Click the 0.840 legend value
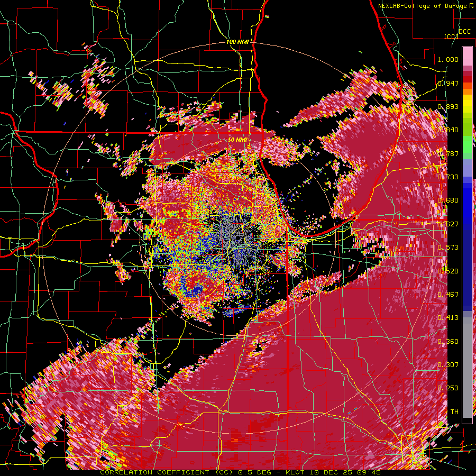 pos(448,130)
